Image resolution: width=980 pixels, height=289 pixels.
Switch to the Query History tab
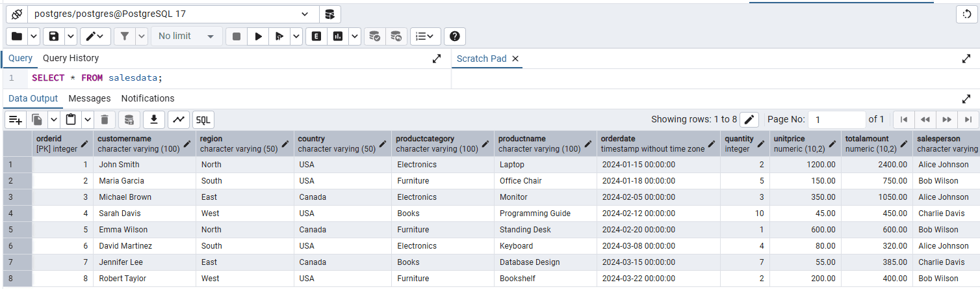pos(71,59)
